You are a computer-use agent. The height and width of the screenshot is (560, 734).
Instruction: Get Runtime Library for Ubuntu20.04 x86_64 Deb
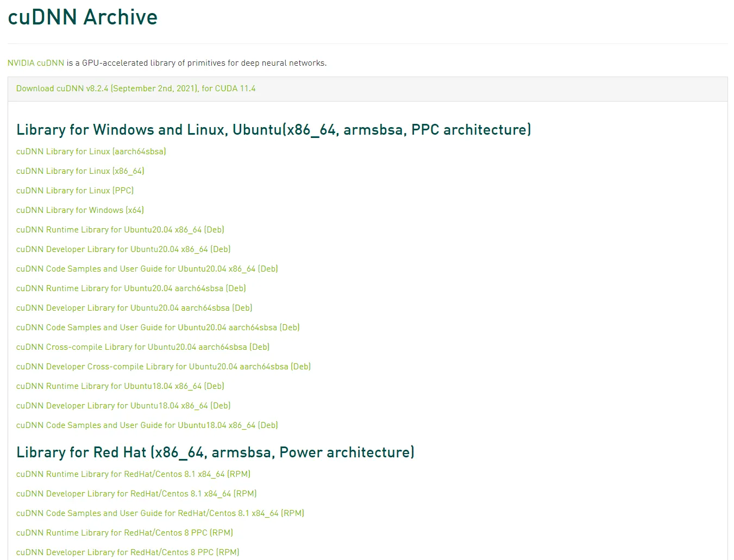click(x=120, y=230)
